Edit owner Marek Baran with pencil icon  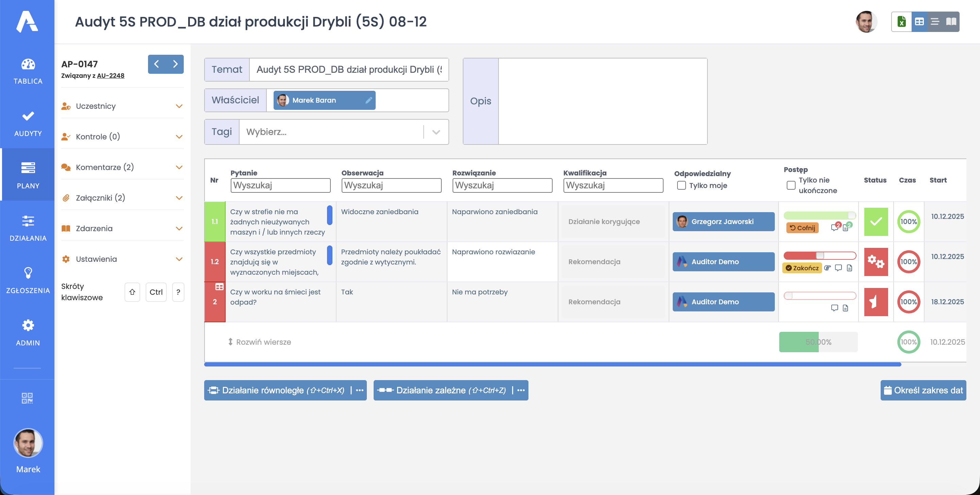[x=368, y=100]
